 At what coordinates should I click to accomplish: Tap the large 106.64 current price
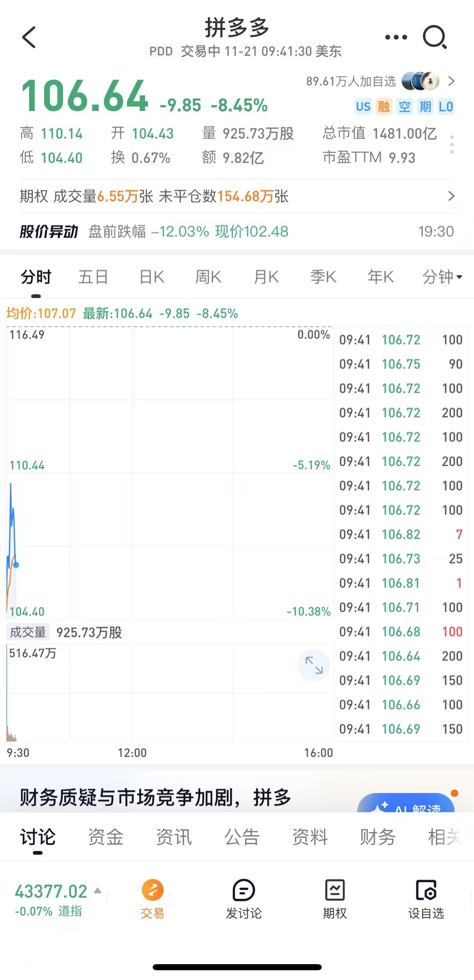85,96
